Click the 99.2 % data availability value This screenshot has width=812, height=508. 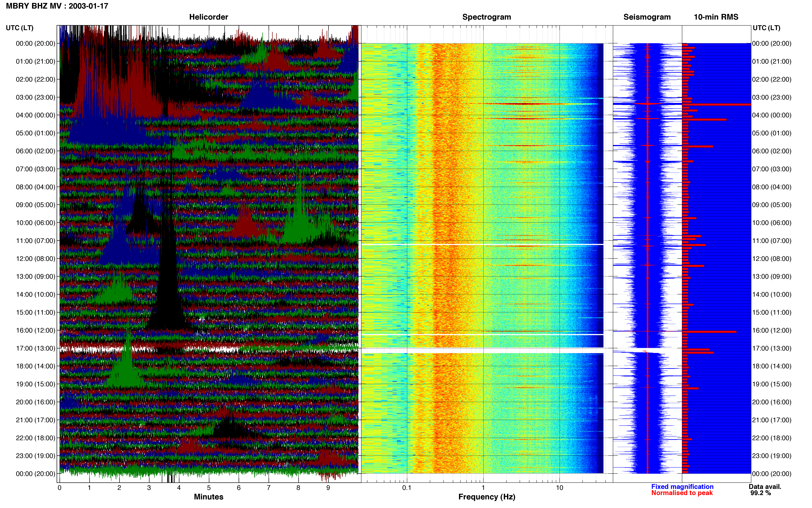(x=761, y=493)
